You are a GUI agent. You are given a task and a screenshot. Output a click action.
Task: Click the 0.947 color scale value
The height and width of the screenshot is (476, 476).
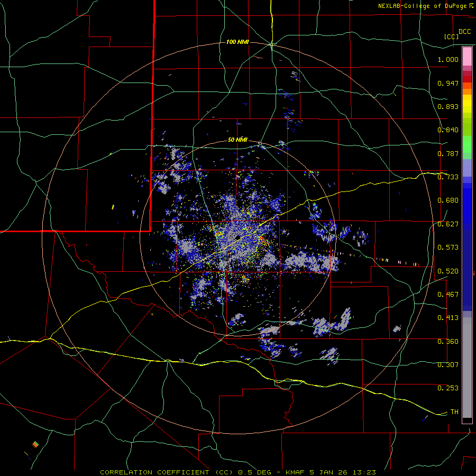pos(448,83)
